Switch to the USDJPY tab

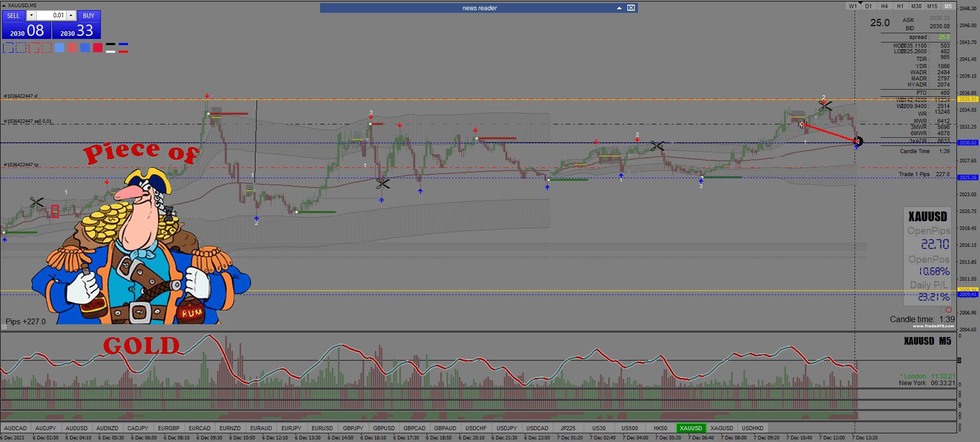click(507, 428)
